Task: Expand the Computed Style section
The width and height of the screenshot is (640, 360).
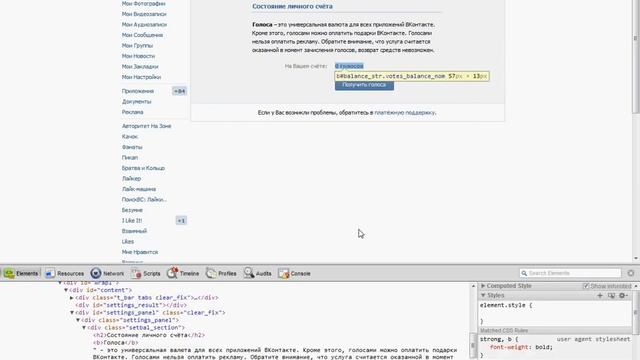Action: [x=483, y=286]
